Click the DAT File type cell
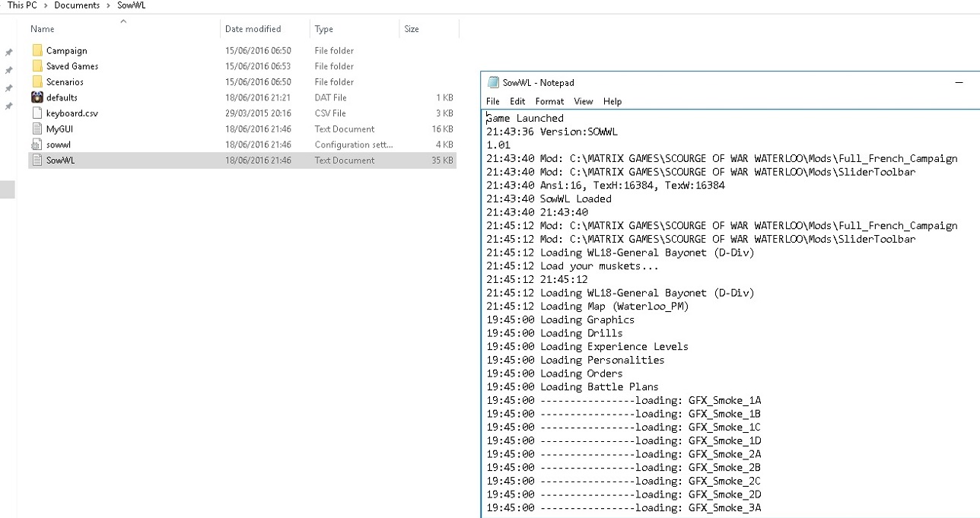This screenshot has width=980, height=518. [330, 97]
